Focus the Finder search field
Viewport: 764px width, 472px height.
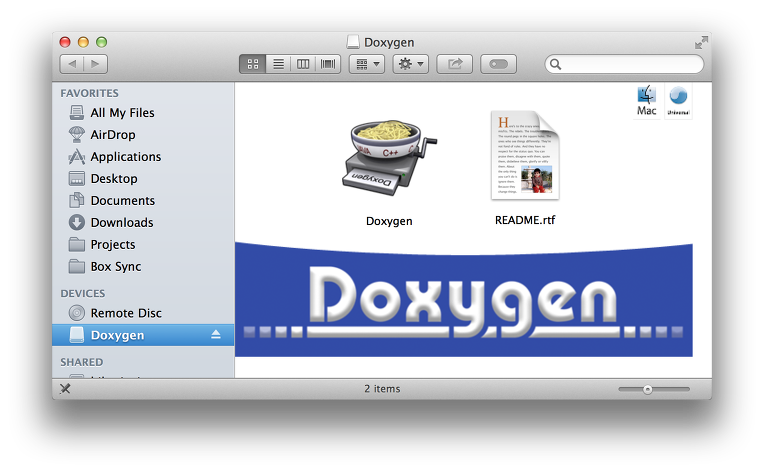point(624,64)
